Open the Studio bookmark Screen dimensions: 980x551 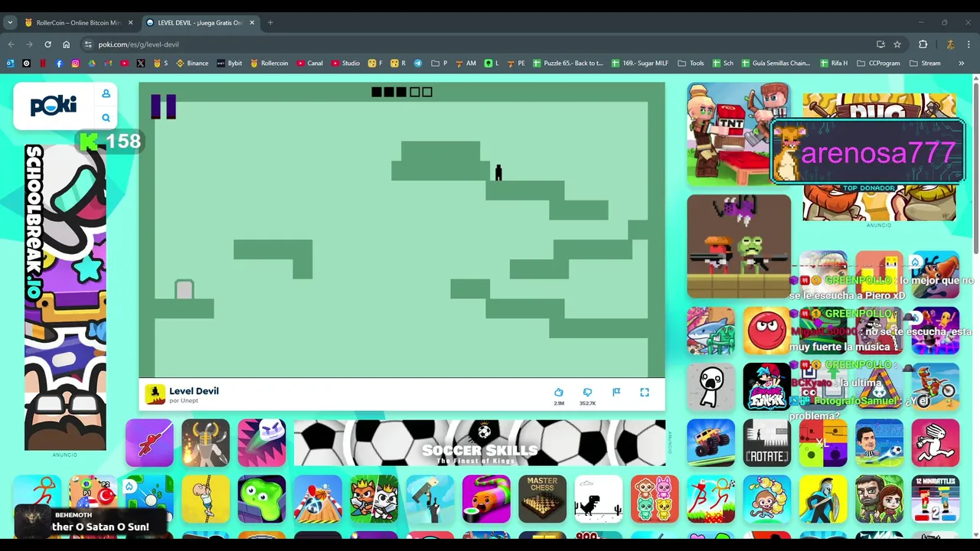pyautogui.click(x=345, y=64)
